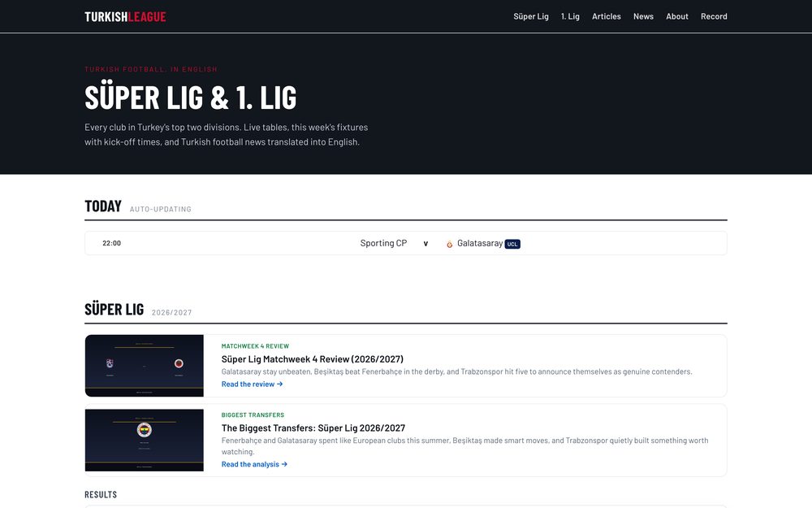
Task: Go to the About page
Action: (677, 16)
